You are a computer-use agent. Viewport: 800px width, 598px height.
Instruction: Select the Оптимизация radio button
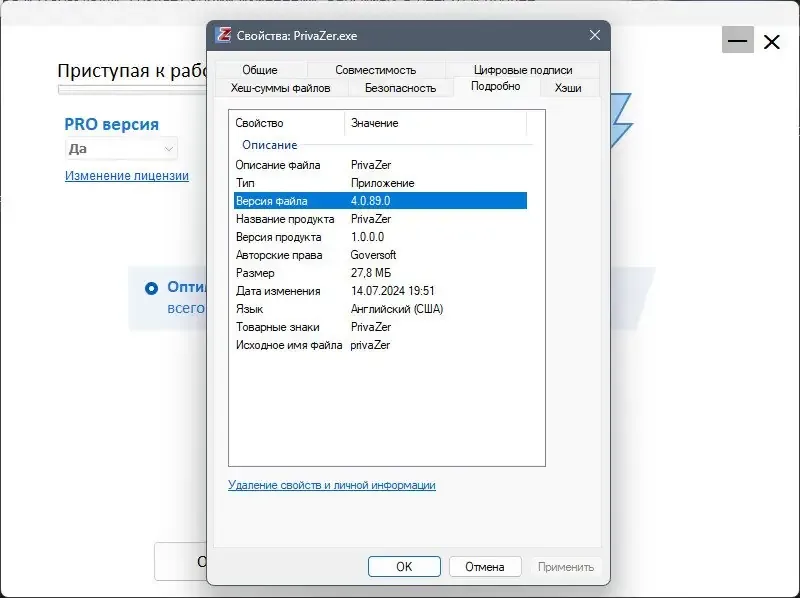tap(152, 288)
